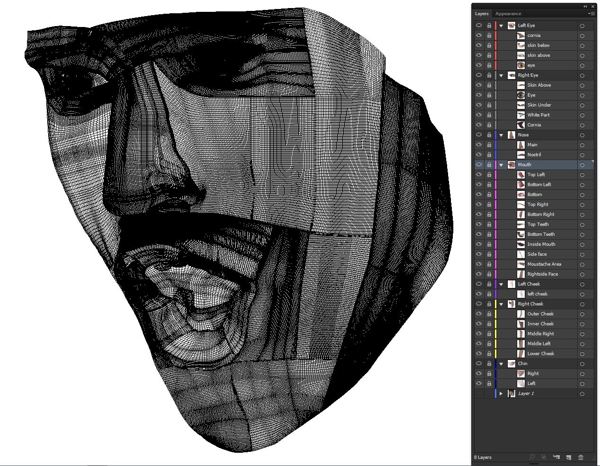Click the lock icon on Moustache Area sublayer
Viewport: 600px width, 466px height.
pos(489,264)
